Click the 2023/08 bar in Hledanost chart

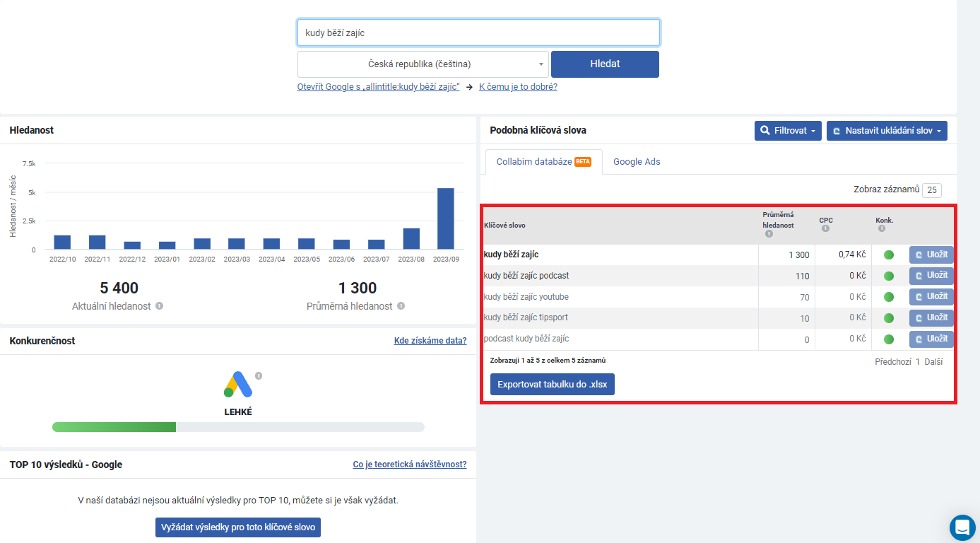411,239
